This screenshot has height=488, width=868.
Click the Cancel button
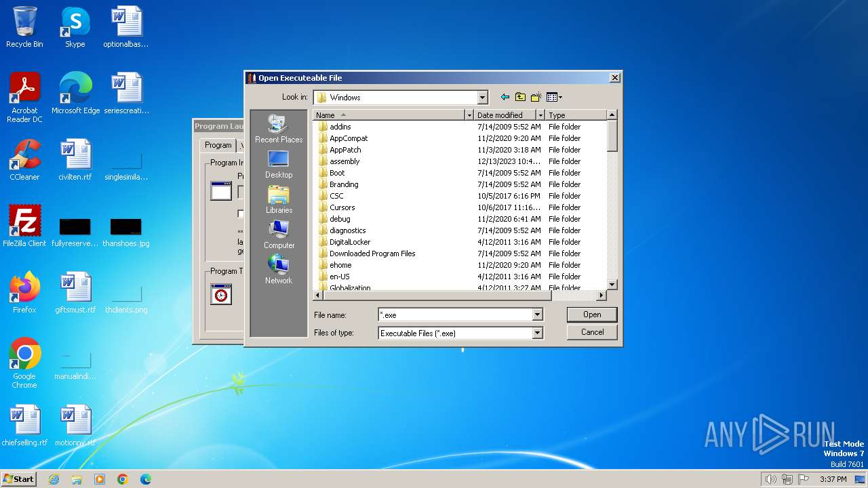click(592, 332)
